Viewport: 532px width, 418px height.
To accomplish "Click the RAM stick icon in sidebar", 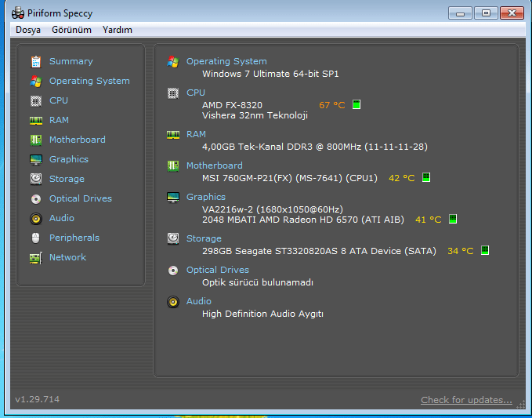I will [x=36, y=121].
